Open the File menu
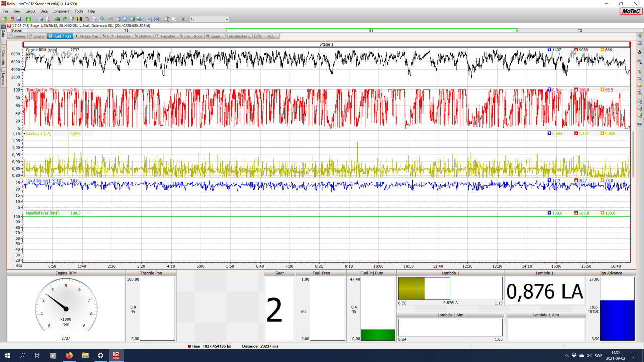Image resolution: width=644 pixels, height=362 pixels. 6,11
